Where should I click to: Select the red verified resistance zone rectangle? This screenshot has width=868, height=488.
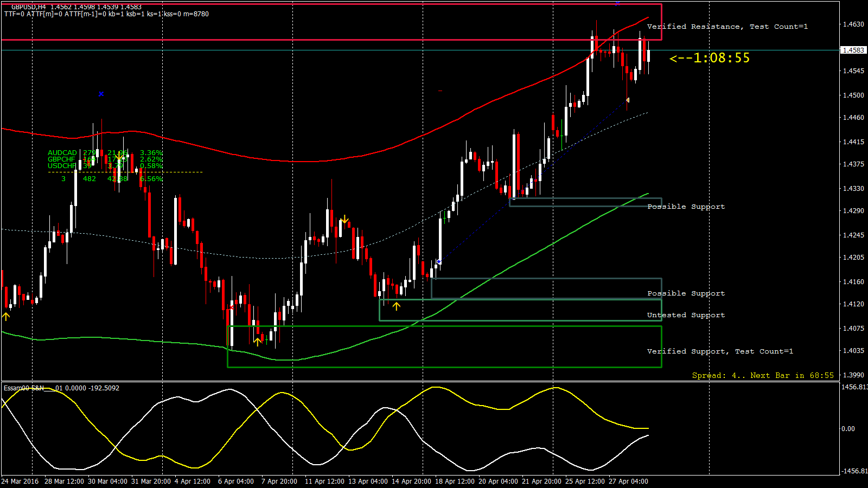pos(331,22)
